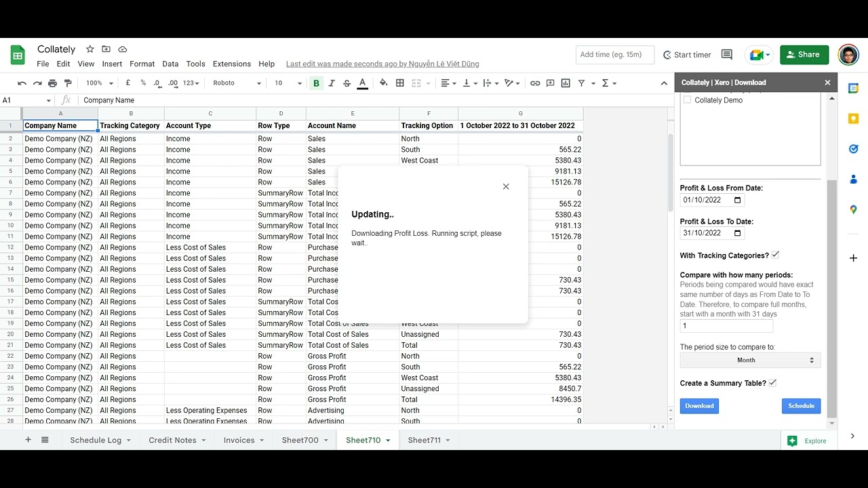
Task: Open the font size 10 dropdown
Action: (x=288, y=83)
